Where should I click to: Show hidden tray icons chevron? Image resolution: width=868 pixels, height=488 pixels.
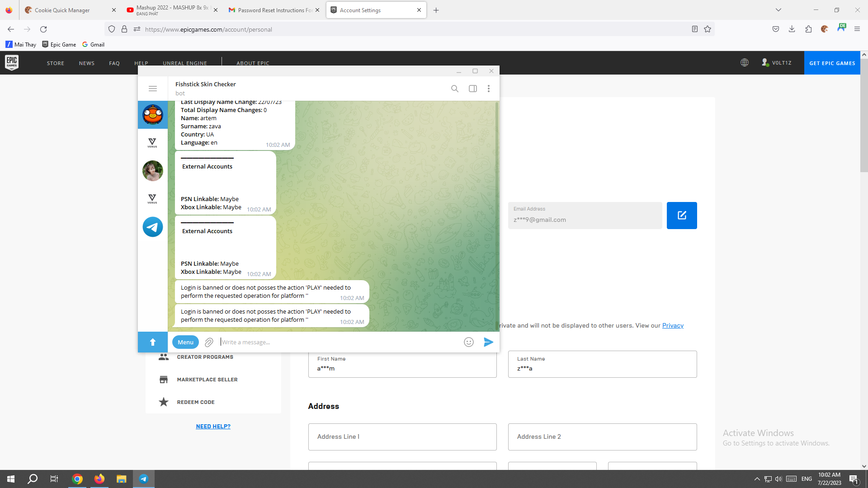757,479
